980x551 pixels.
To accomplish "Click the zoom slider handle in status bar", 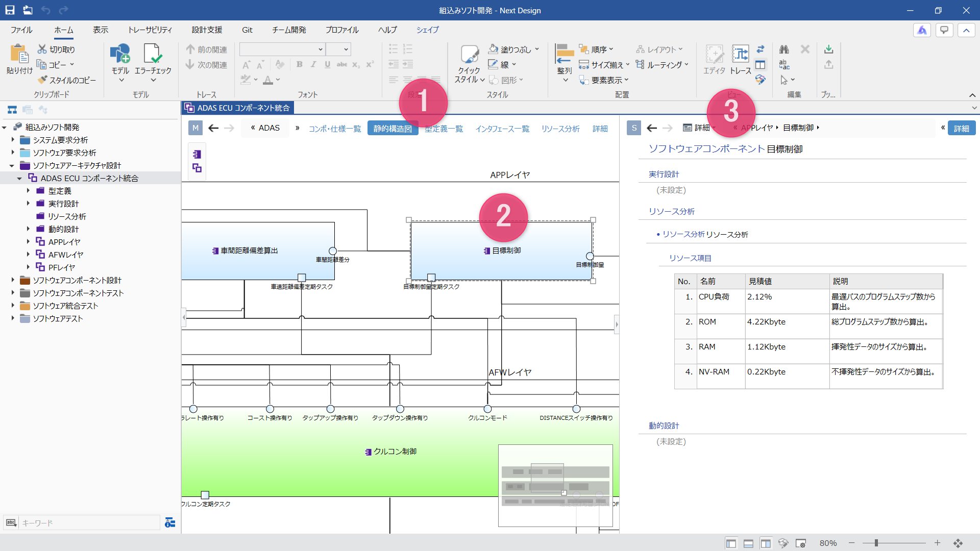I will pyautogui.click(x=876, y=543).
